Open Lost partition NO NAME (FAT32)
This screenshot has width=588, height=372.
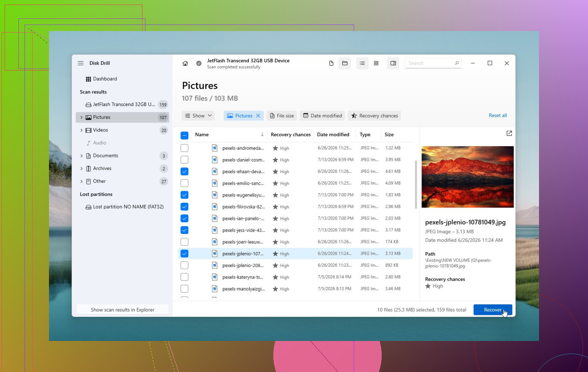[122, 207]
